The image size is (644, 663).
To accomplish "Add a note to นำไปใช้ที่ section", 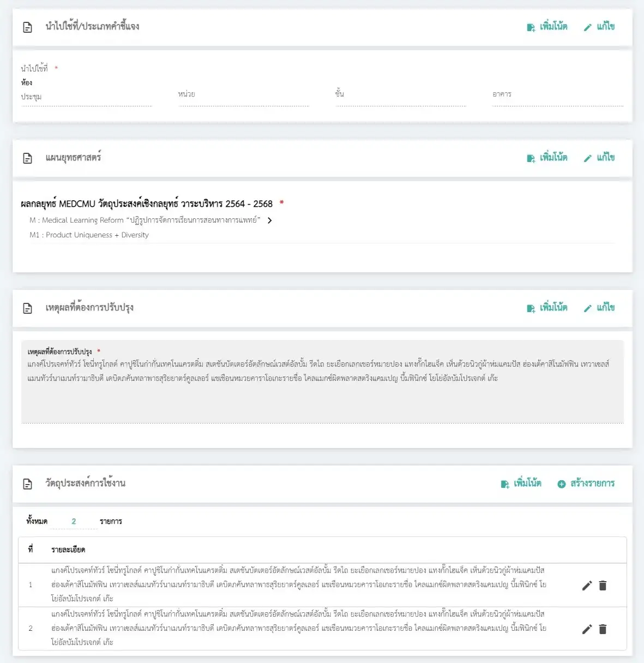I will point(547,27).
